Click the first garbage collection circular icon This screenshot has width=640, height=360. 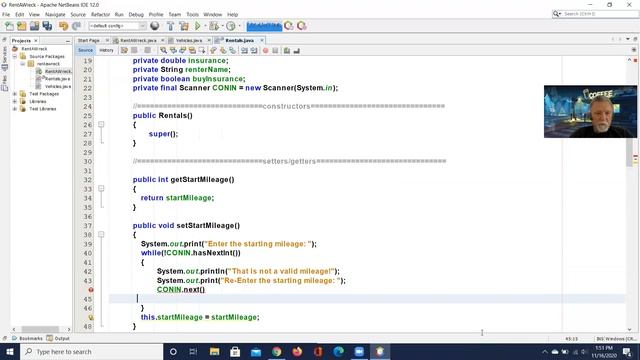click(x=289, y=26)
